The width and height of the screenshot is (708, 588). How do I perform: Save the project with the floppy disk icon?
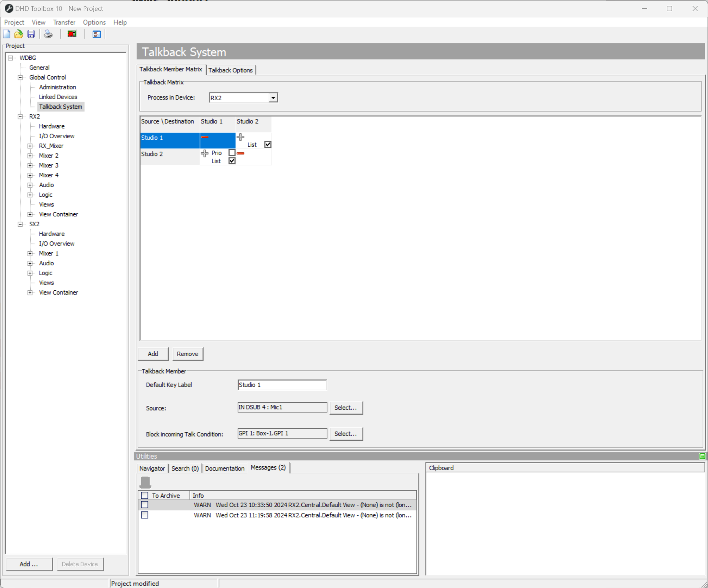click(x=31, y=34)
